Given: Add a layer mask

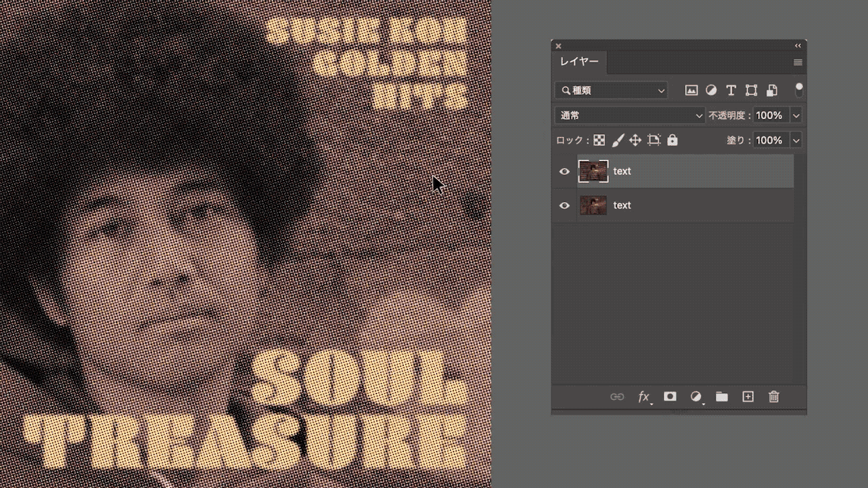Looking at the screenshot, I should (670, 396).
